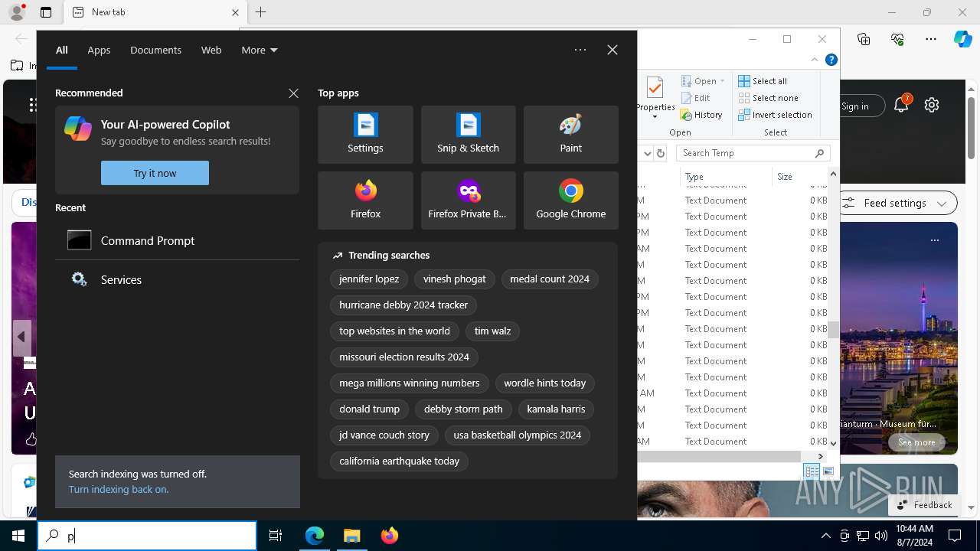Click Explorer vertical scrollbar down arrow

pos(833,443)
